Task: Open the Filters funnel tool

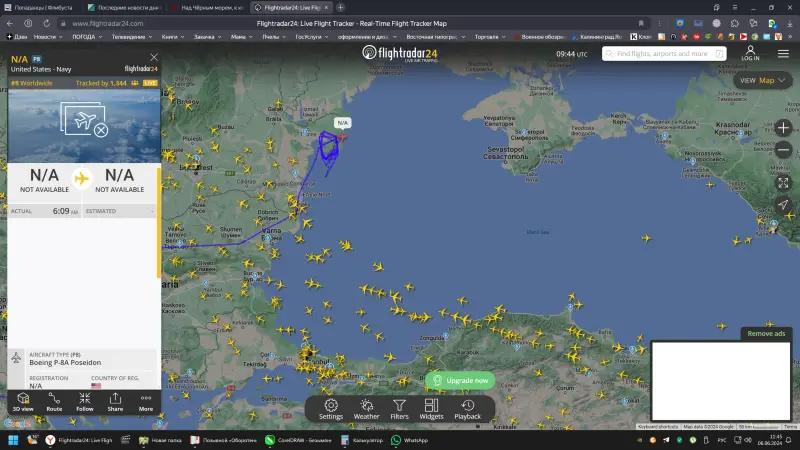Action: point(399,409)
